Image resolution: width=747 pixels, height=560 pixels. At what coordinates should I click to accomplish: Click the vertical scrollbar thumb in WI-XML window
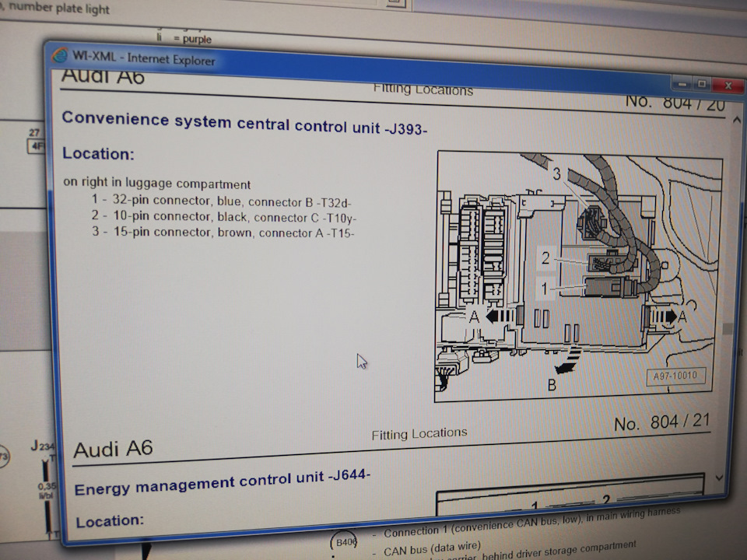pos(728,328)
